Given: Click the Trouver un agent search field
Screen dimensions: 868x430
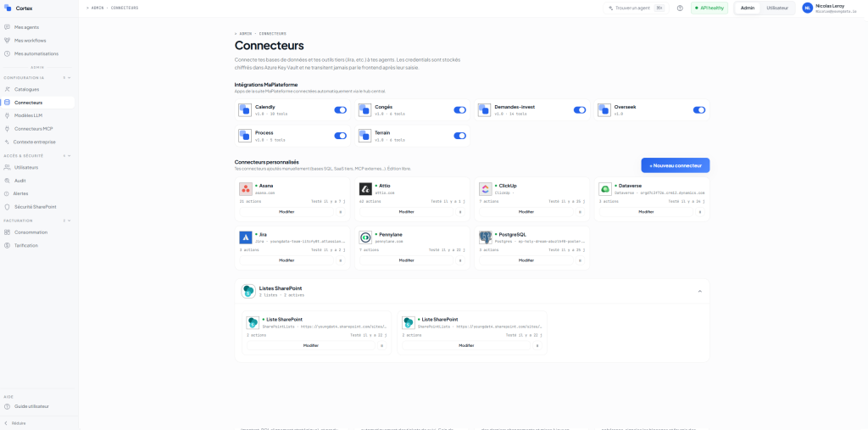Looking at the screenshot, I should point(636,8).
